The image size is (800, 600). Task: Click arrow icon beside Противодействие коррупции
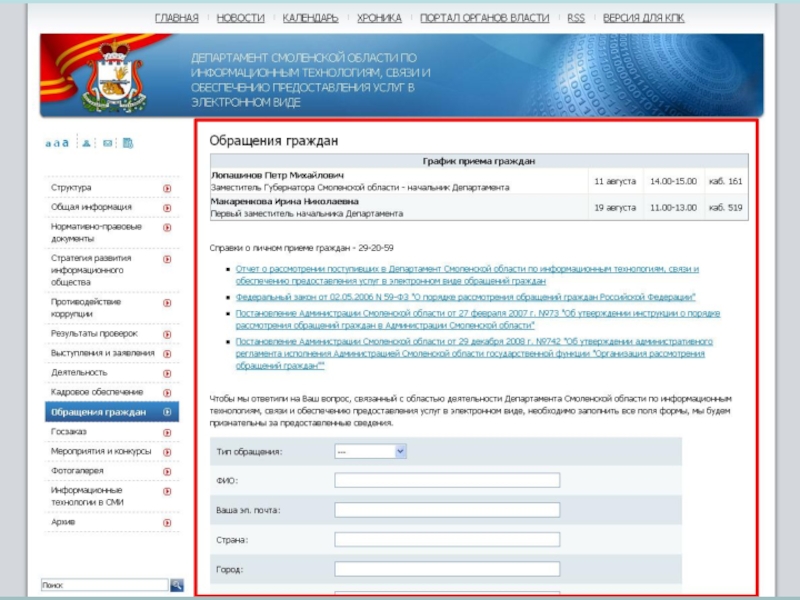pyautogui.click(x=167, y=303)
